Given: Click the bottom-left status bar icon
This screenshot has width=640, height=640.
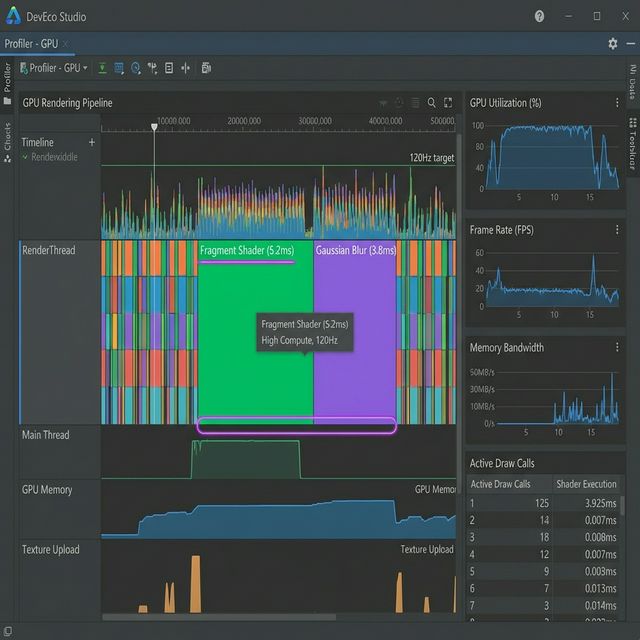Looking at the screenshot, I should 7,631.
